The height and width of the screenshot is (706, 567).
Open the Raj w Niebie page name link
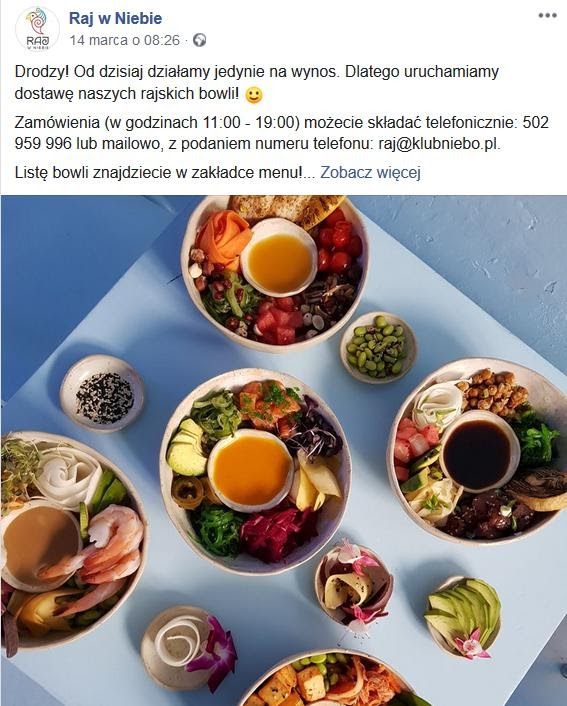pos(115,18)
